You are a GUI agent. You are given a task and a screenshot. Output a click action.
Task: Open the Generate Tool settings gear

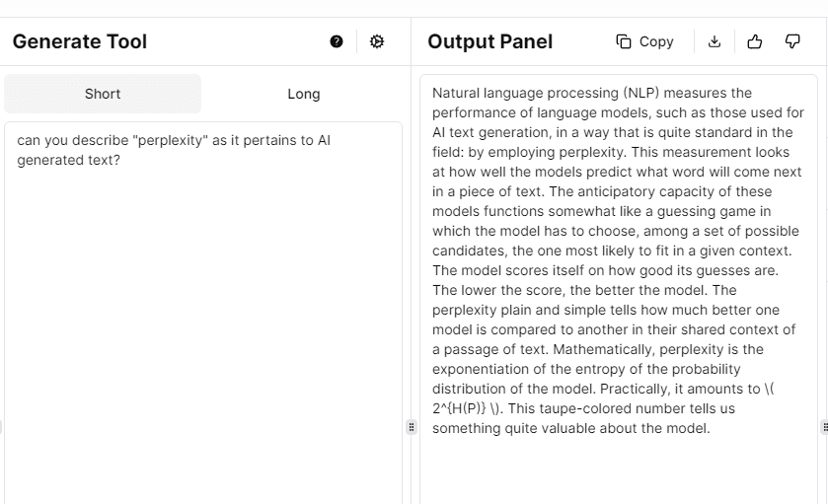(377, 41)
